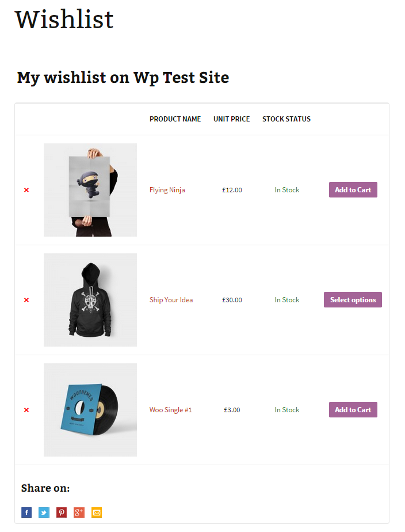405x532 pixels.
Task: Open the Woo Single #1 product link
Action: pos(170,410)
